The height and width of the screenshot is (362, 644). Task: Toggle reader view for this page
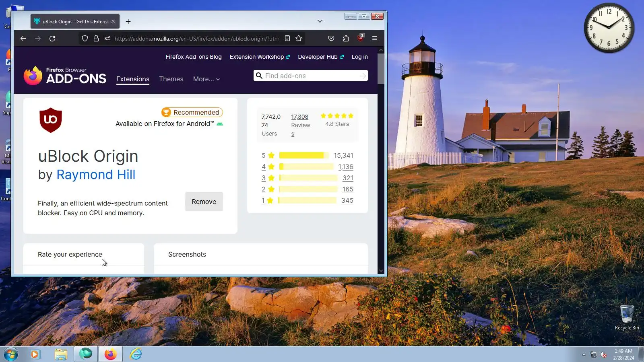287,39
